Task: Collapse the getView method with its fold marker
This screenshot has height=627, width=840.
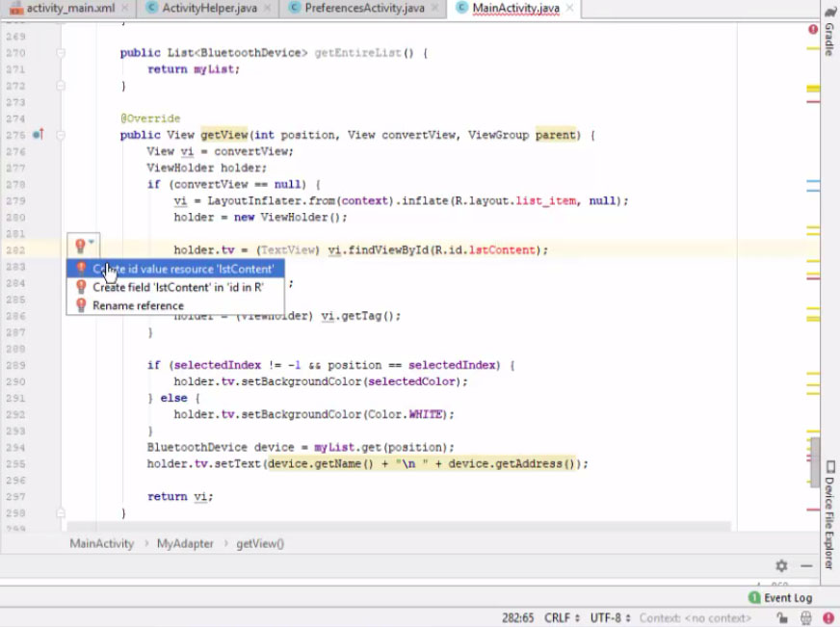Action: point(62,135)
